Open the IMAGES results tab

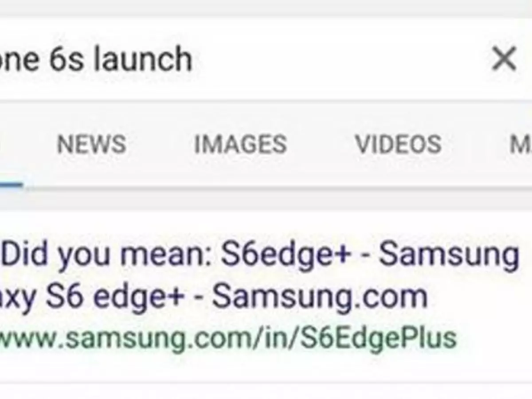point(240,144)
